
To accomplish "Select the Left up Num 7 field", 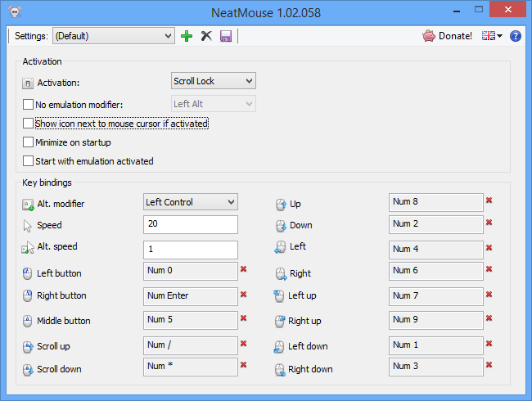I will coord(436,296).
